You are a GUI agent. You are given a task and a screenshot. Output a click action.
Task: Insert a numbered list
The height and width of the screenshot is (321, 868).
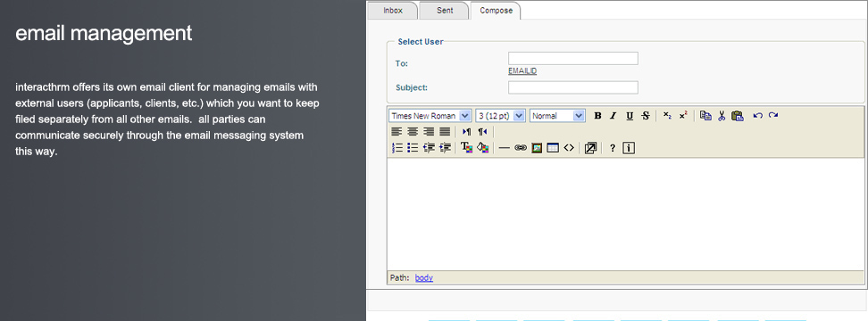[396, 148]
